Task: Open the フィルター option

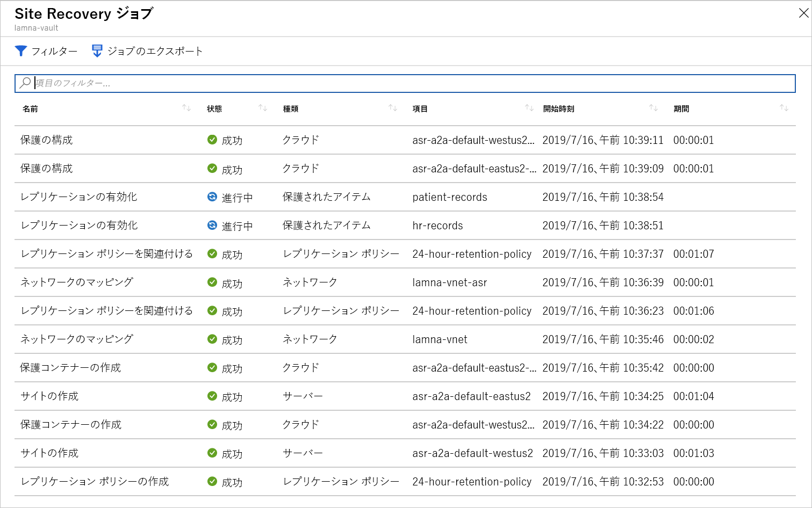Action: [x=46, y=51]
